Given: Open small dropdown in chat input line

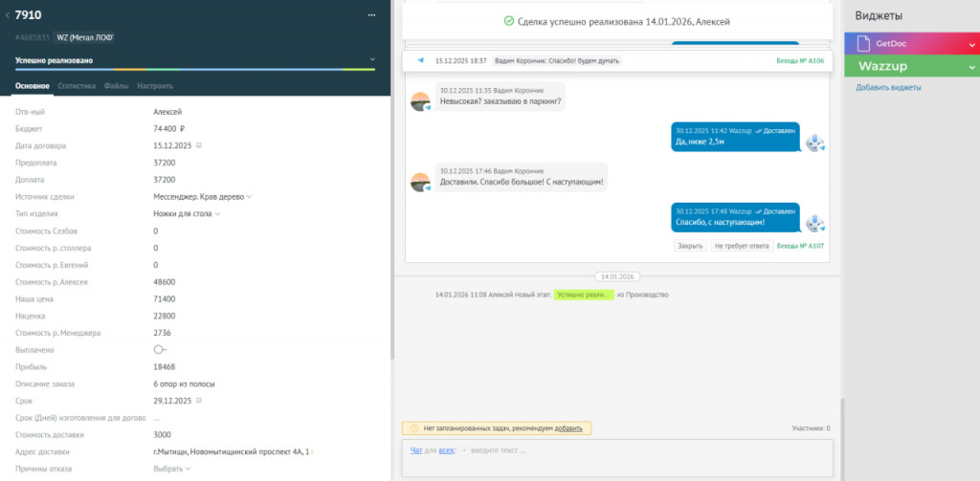Looking at the screenshot, I should point(463,450).
